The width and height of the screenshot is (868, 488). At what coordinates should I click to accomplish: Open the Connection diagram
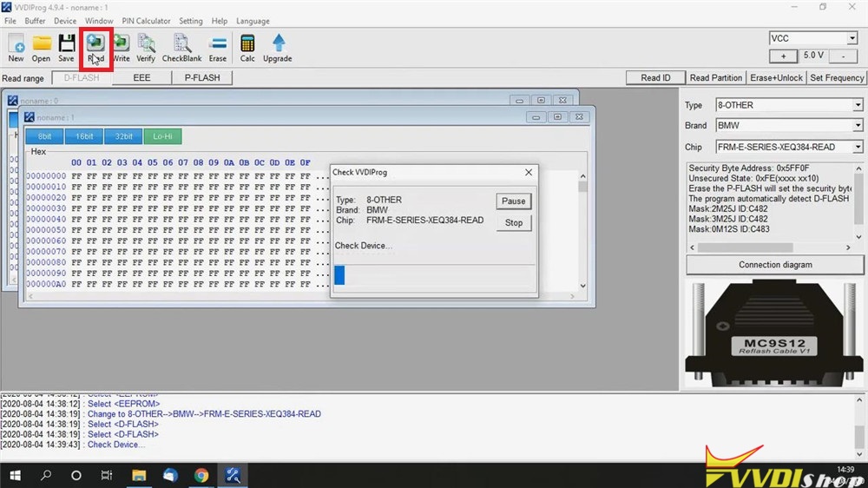pos(775,265)
